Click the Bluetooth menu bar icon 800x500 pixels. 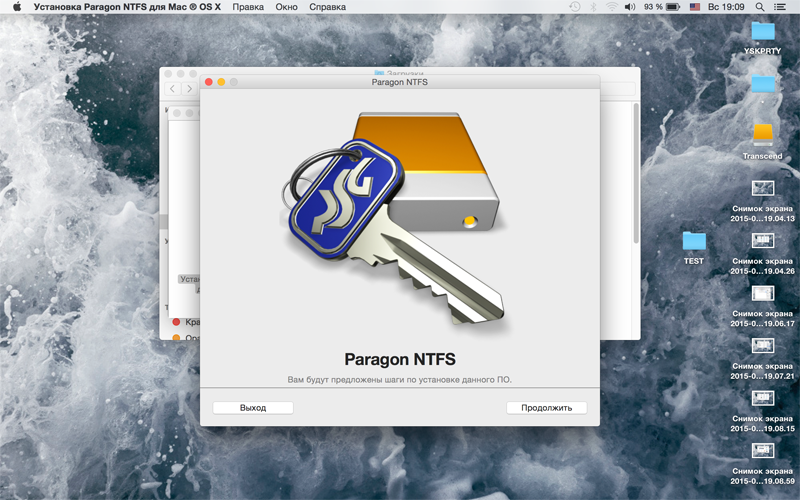click(593, 7)
